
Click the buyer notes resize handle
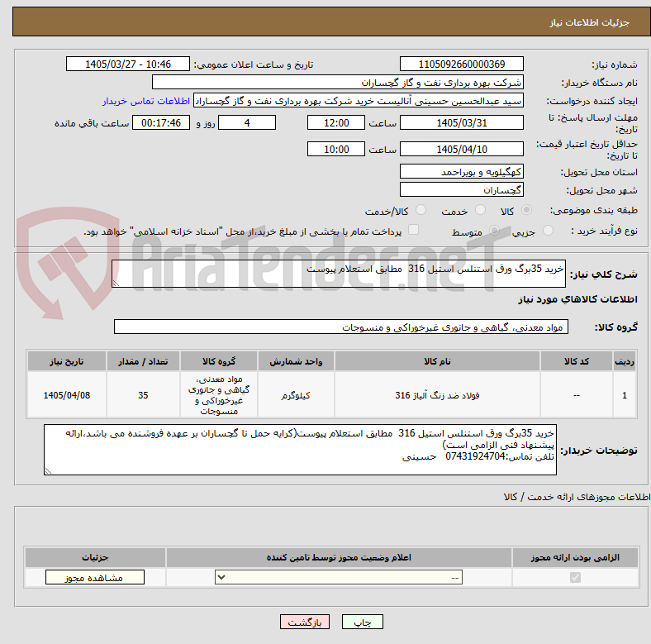[48, 470]
